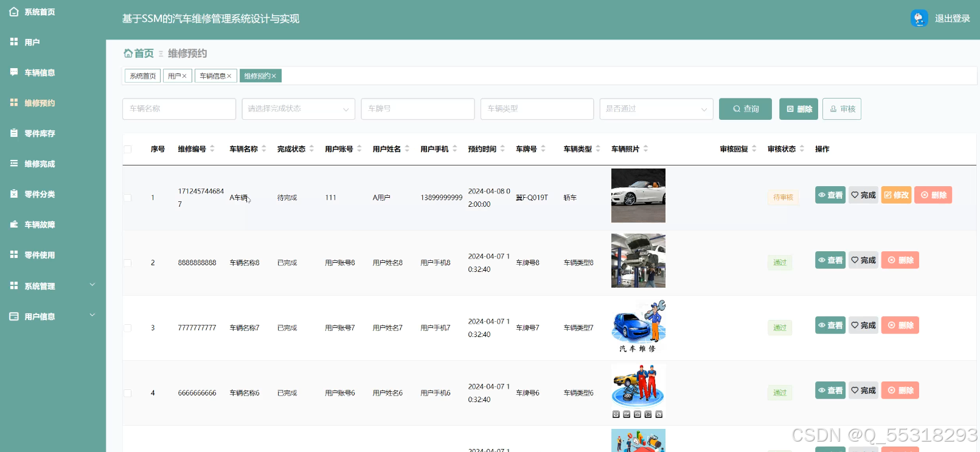Click the 查询 search button

click(x=745, y=109)
